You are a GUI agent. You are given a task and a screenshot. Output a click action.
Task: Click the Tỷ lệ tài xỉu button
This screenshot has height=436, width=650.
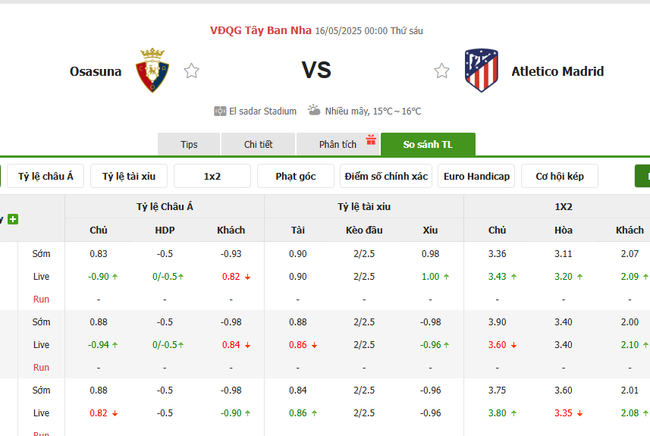129,177
